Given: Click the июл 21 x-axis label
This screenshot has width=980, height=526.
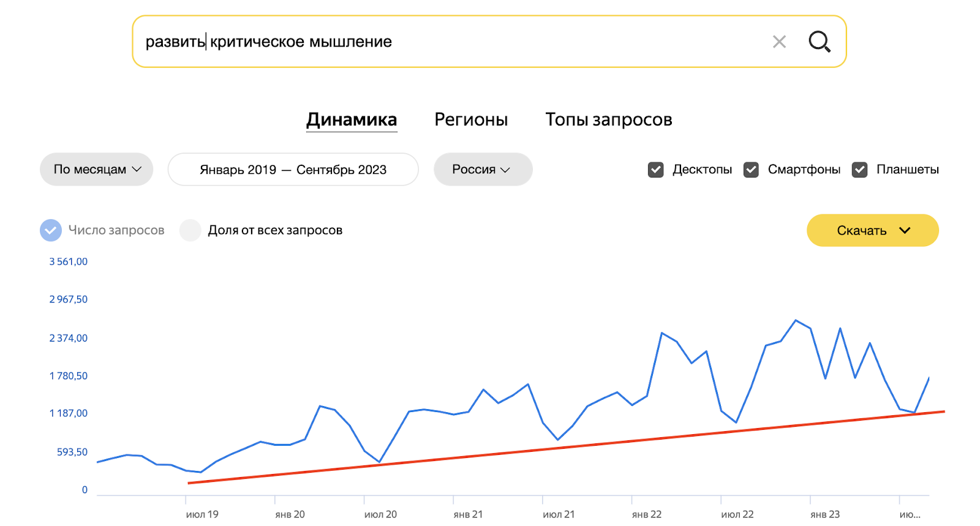Looking at the screenshot, I should click(559, 514).
